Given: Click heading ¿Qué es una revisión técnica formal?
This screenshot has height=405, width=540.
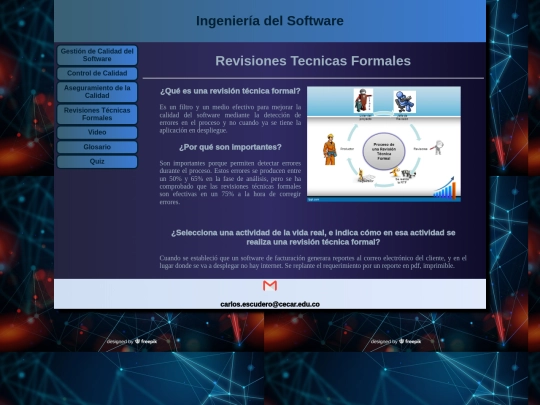Looking at the screenshot, I should point(230,91).
